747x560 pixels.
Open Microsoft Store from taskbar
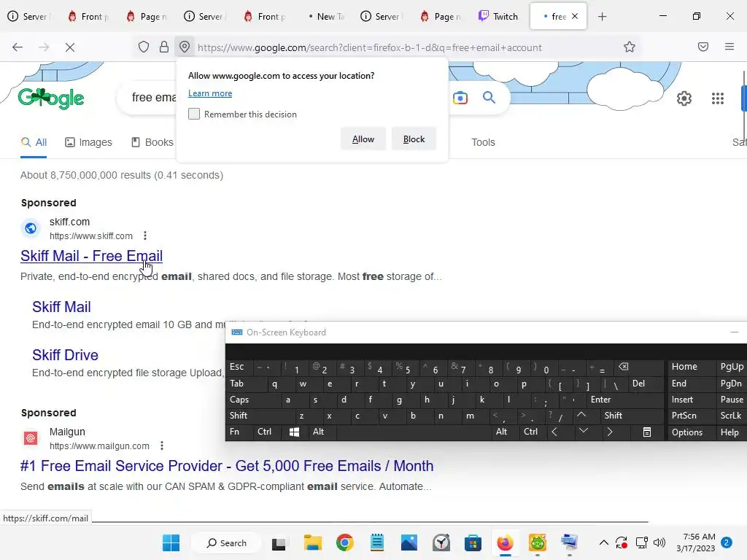[x=473, y=542]
